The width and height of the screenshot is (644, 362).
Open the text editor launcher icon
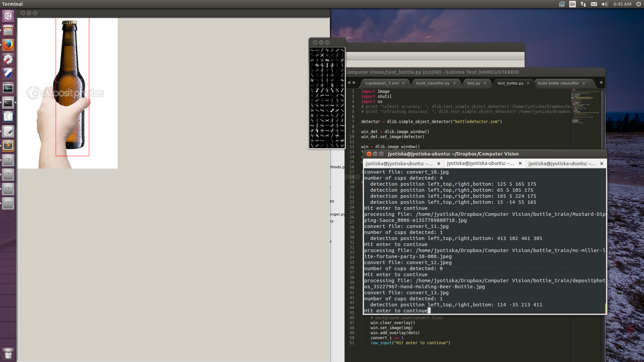point(8,131)
